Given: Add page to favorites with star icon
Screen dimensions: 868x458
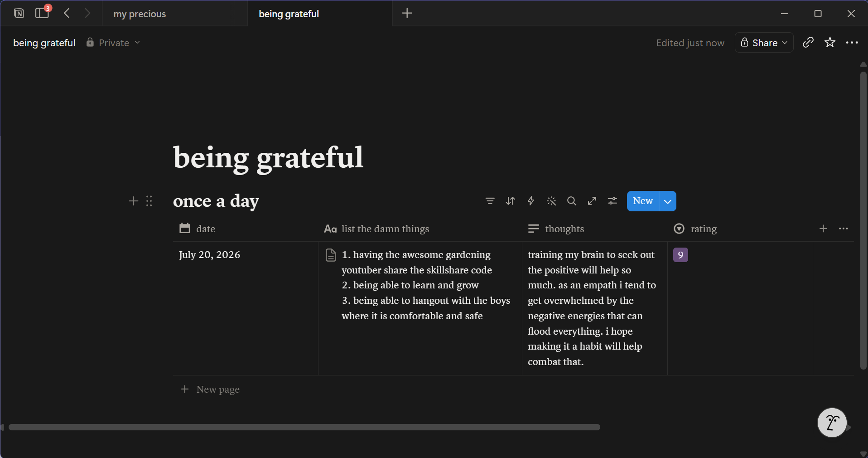Looking at the screenshot, I should (x=830, y=42).
